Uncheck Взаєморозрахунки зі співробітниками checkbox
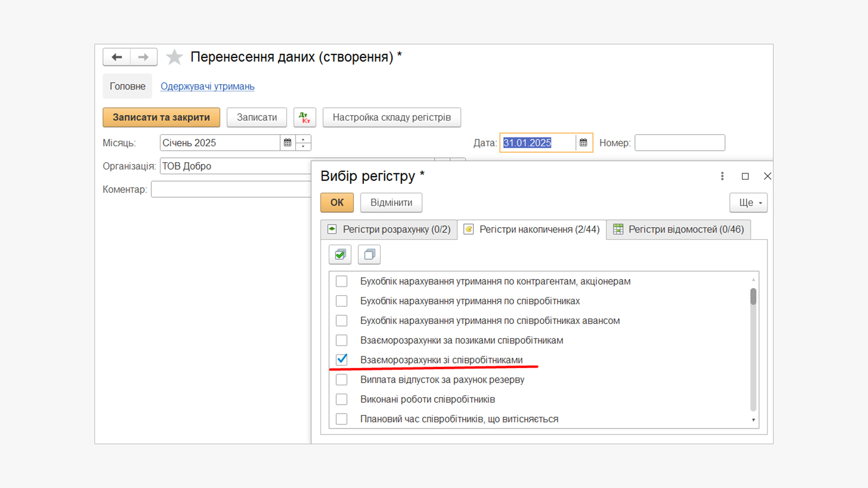Viewport: 868px width, 488px height. click(342, 360)
